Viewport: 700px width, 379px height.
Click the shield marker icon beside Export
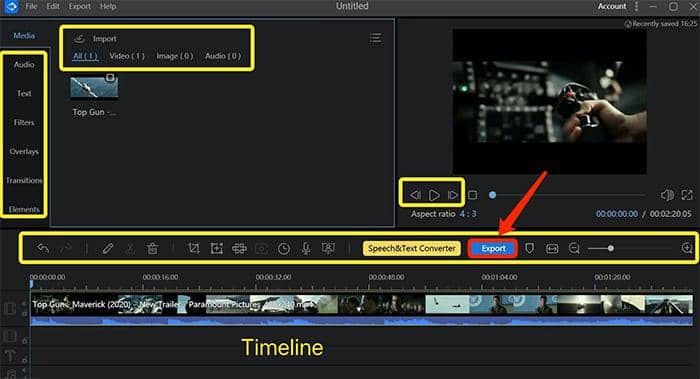click(529, 248)
